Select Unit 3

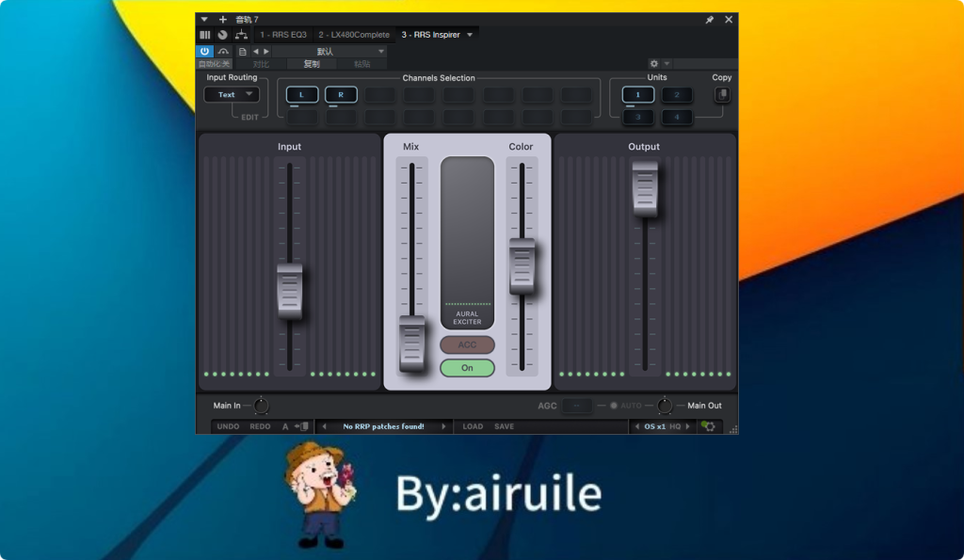pyautogui.click(x=638, y=117)
